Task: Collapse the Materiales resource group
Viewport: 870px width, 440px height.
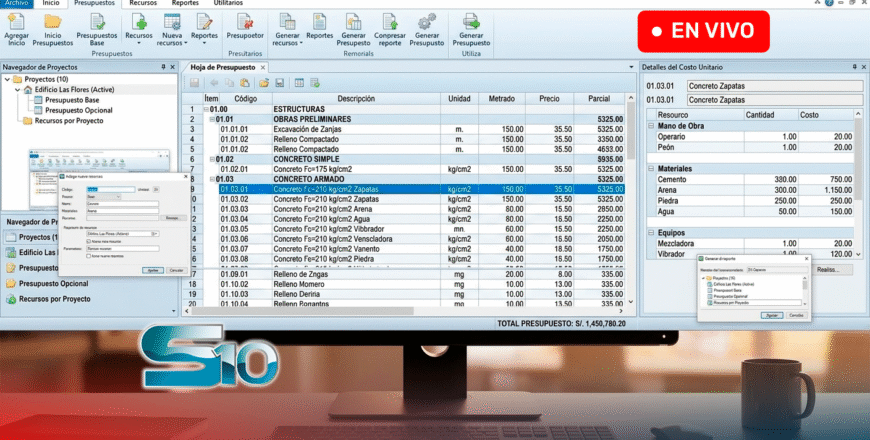Action: pyautogui.click(x=651, y=169)
